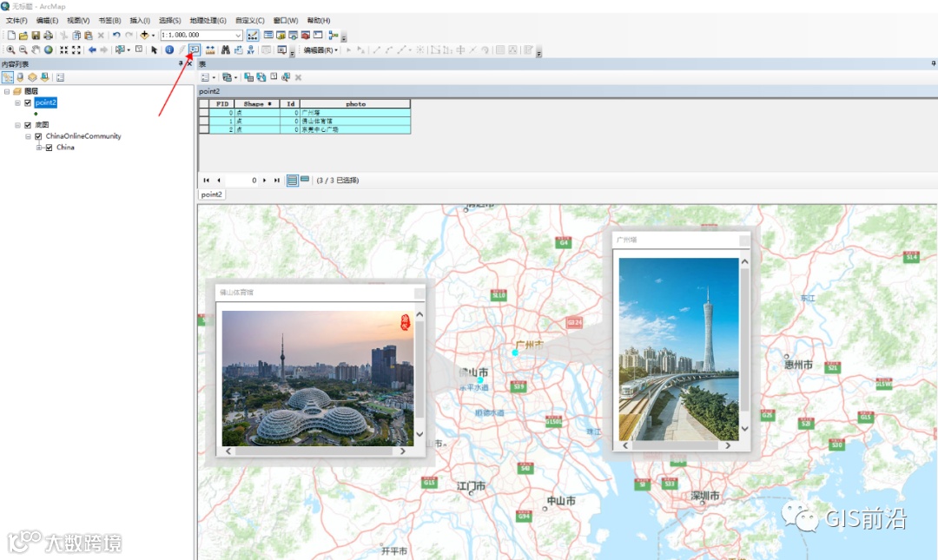938x560 pixels.
Task: Toggle ChinaOnlineCommunity layer visibility checkbox
Action: click(38, 136)
